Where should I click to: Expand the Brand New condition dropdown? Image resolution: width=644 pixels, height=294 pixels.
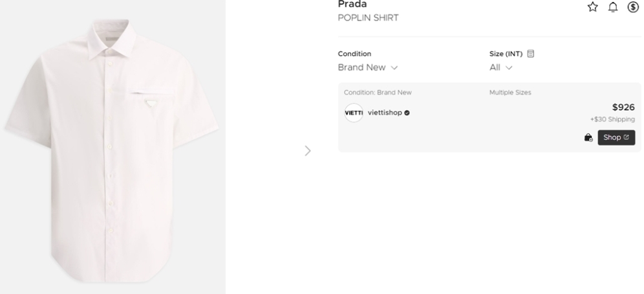[x=367, y=67]
